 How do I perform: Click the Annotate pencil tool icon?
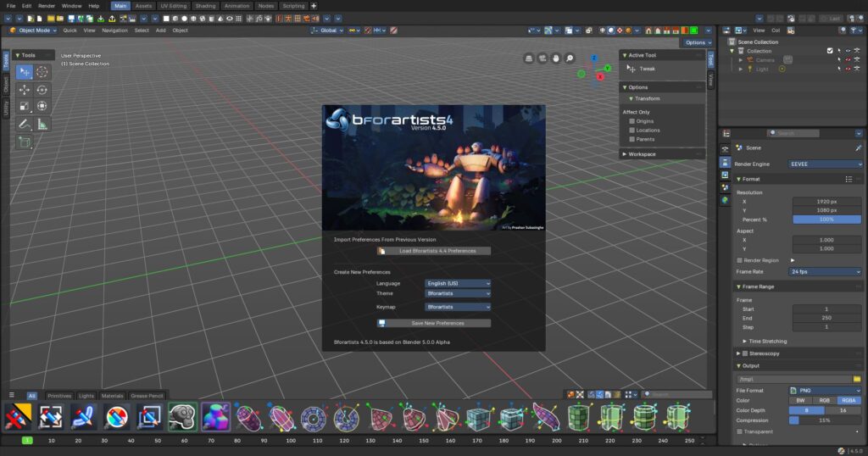click(x=25, y=125)
